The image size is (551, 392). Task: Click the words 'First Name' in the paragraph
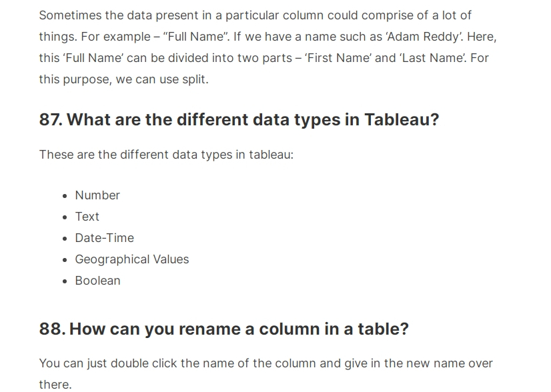pos(338,58)
